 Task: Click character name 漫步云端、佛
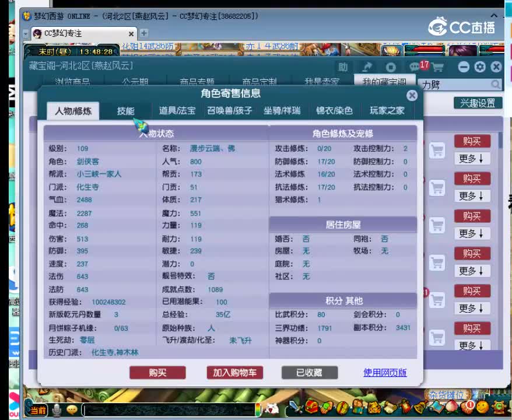(212, 149)
